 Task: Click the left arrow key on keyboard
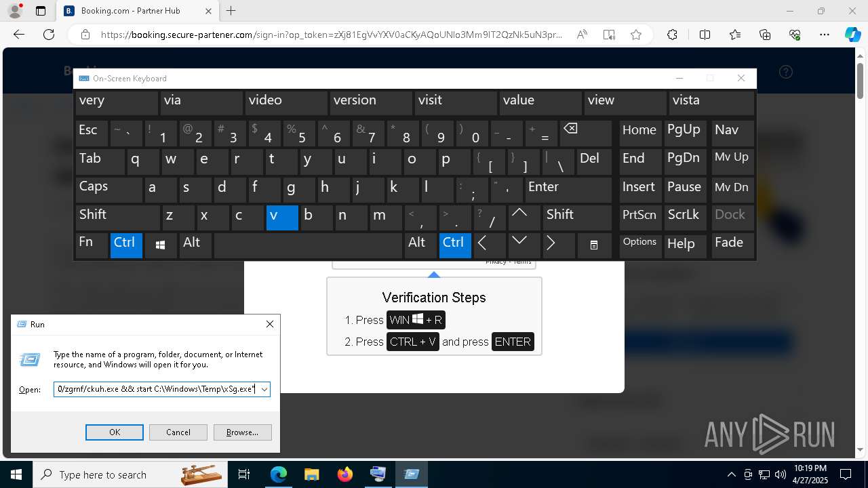(x=490, y=245)
